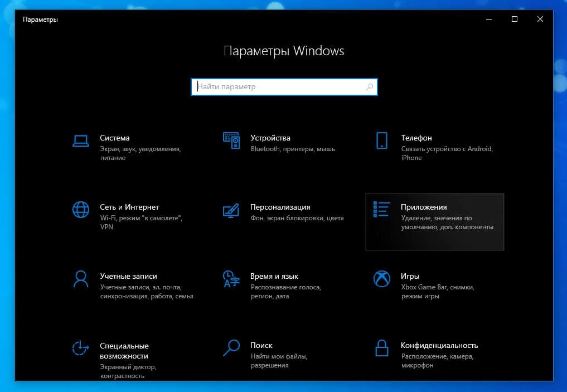
Task: Click the Поиск magnifier category icon
Action: click(x=231, y=348)
